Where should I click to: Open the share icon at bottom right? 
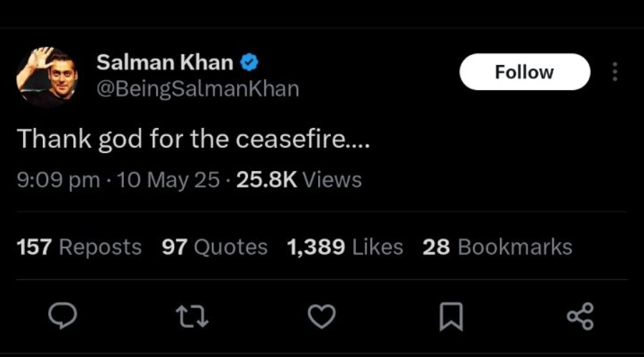pos(580,316)
